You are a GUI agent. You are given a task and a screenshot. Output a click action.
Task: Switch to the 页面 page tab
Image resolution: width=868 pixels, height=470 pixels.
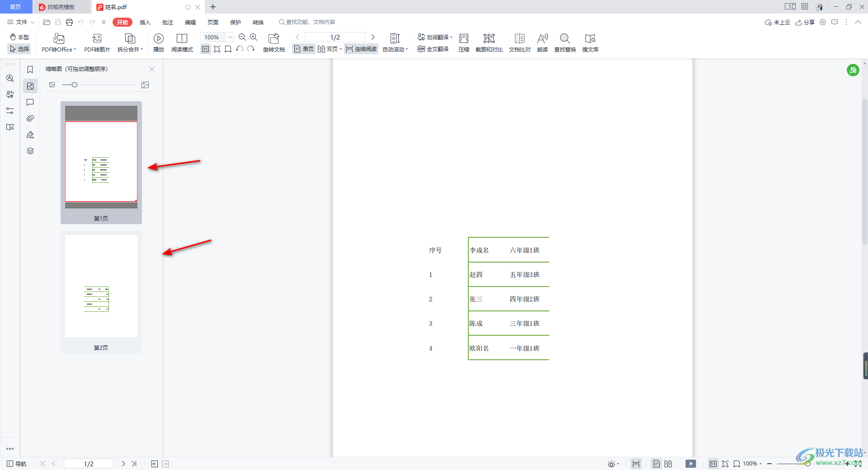coord(213,22)
